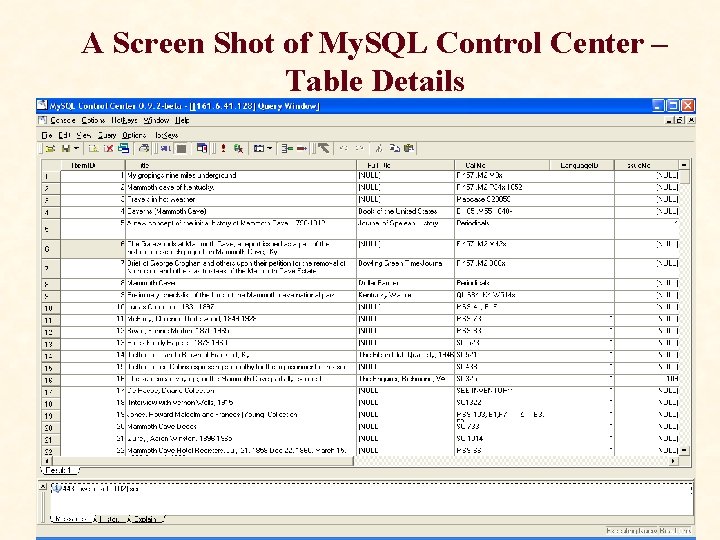The height and width of the screenshot is (540, 720).
Task: Click the NULL cell in row 1 third column
Action: click(x=405, y=175)
